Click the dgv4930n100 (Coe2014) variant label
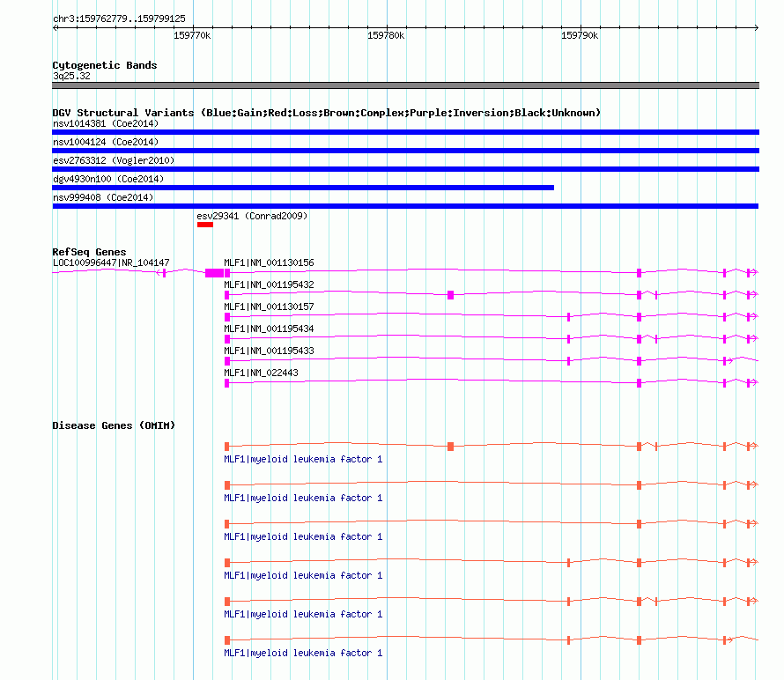This screenshot has height=680, width=784. pyautogui.click(x=108, y=179)
